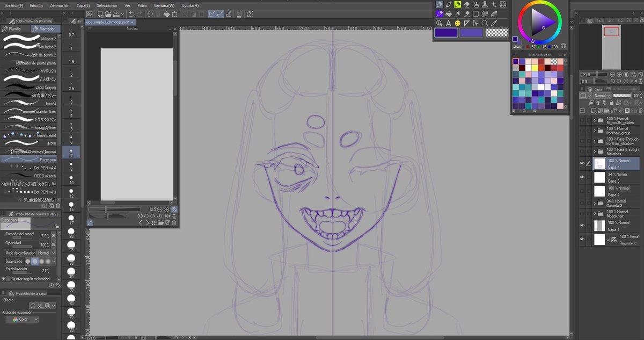Expand the fronthair_shadow folder
Screen dimensions: 644x340
[595, 142]
